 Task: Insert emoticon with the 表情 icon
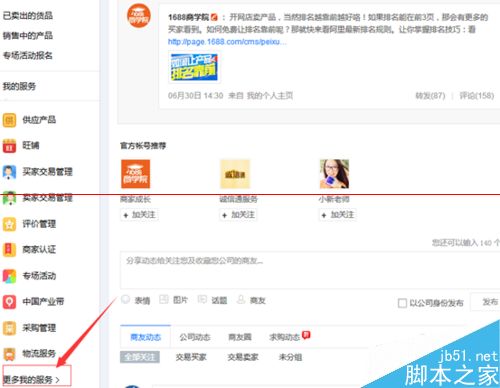[126, 299]
